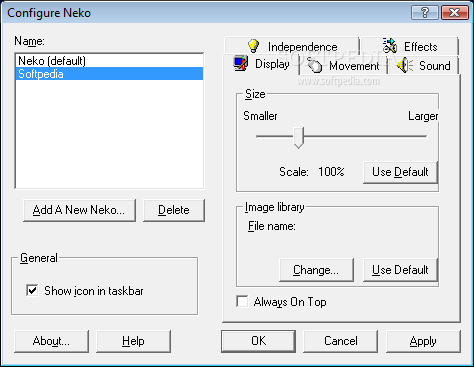
Task: Open the Effects tab
Action: click(410, 46)
